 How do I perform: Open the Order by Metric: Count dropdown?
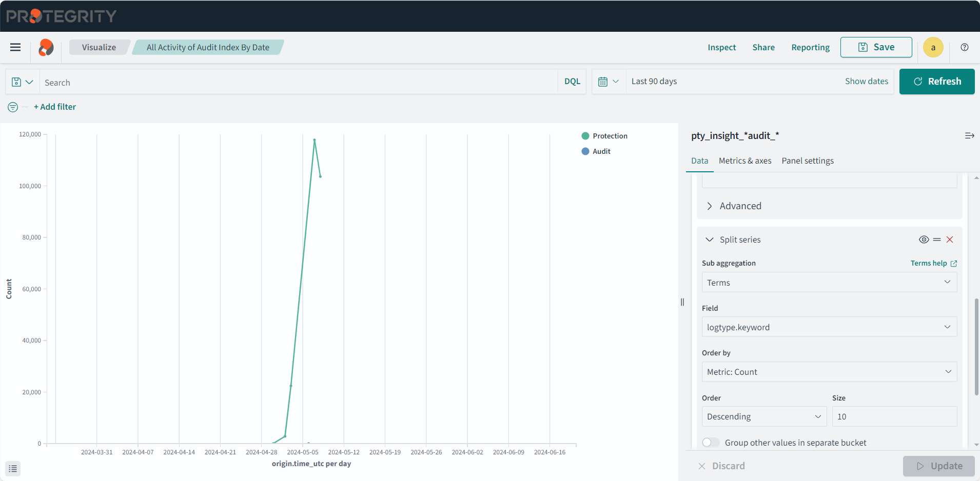[829, 372]
